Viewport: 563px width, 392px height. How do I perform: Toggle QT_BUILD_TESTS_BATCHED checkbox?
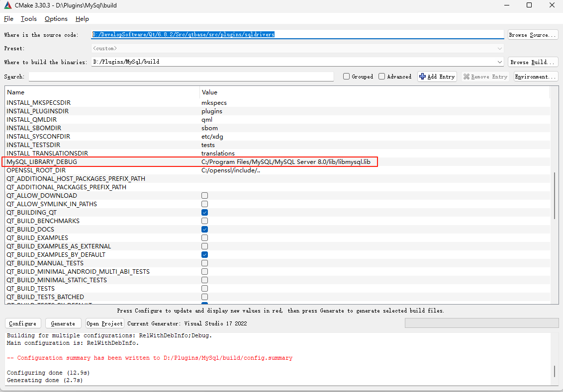(x=205, y=297)
